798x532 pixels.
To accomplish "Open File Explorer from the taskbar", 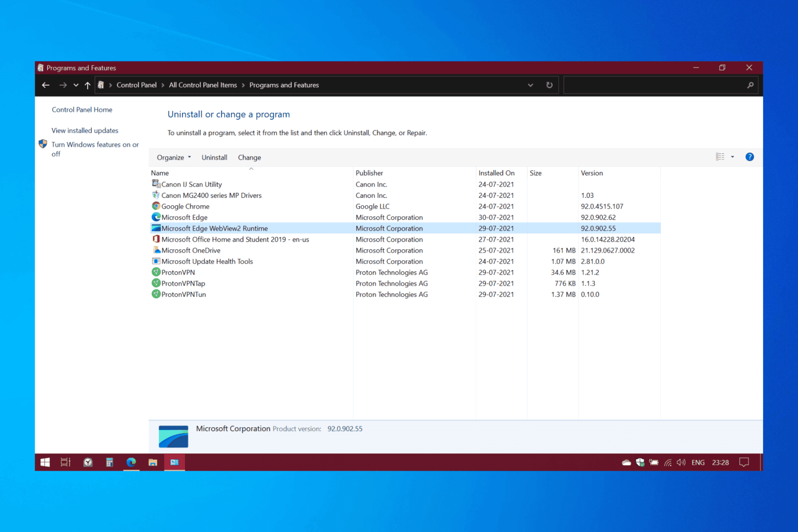I will pos(153,462).
